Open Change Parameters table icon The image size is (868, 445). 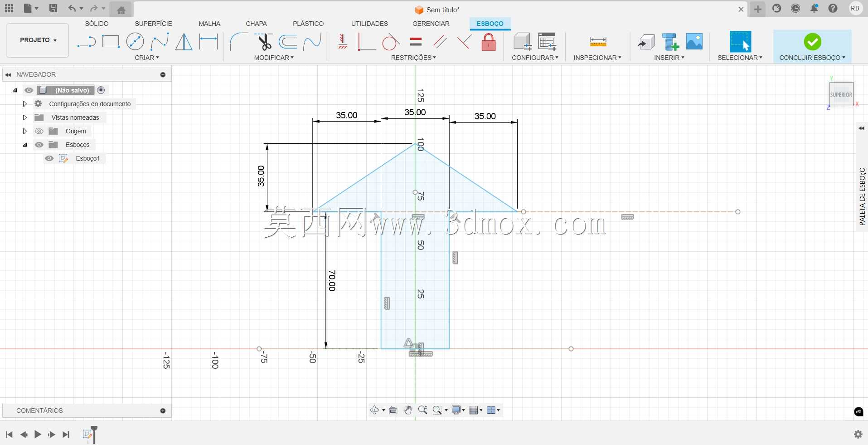[547, 42]
